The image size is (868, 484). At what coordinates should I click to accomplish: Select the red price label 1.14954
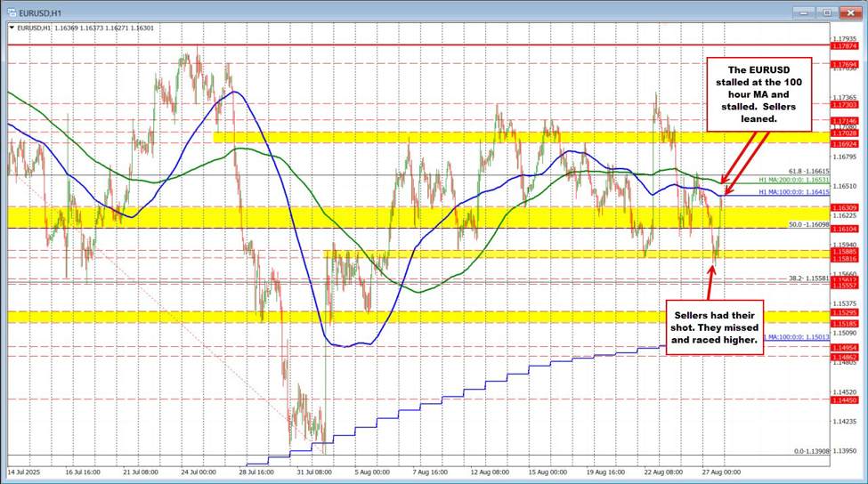[845, 347]
